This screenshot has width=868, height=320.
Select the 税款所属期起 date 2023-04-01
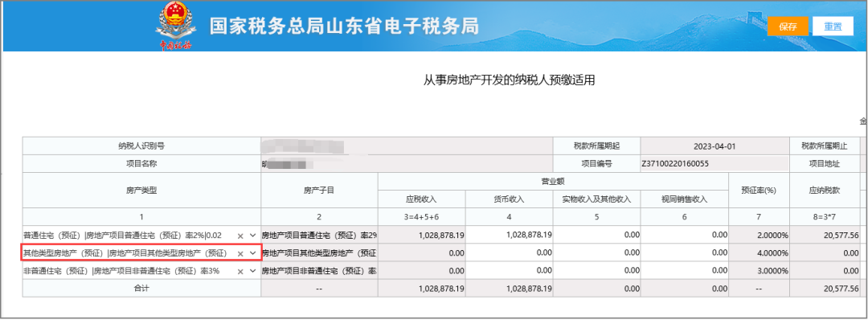(x=714, y=146)
